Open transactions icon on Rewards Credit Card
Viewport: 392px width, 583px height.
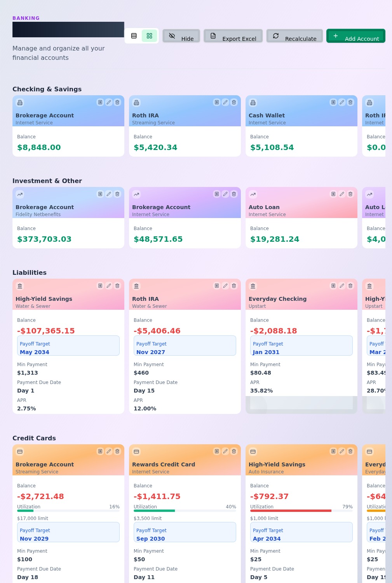tap(217, 451)
